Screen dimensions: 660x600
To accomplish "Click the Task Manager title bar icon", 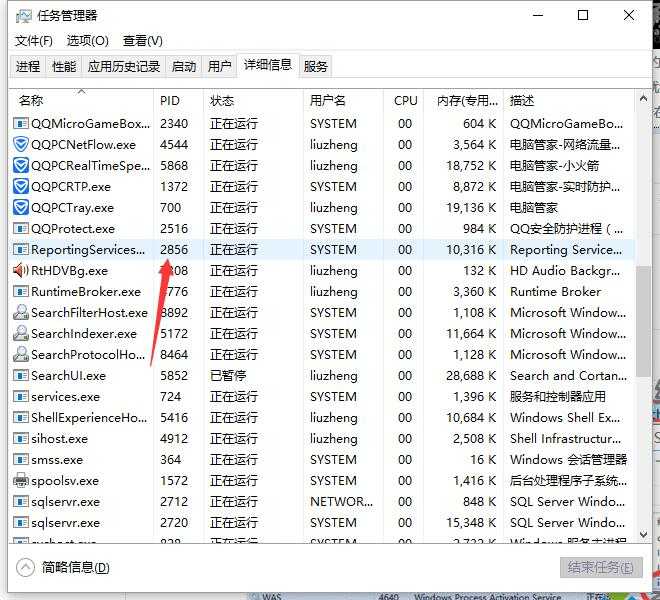I will point(24,16).
